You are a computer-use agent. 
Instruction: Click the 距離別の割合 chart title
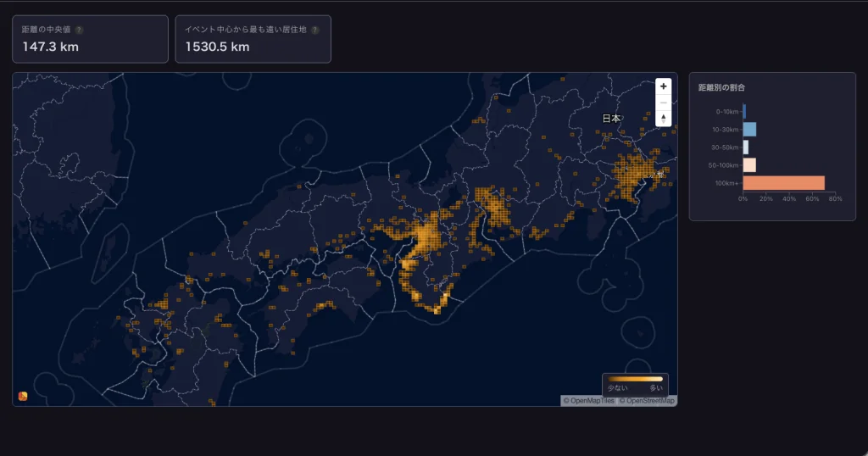721,87
